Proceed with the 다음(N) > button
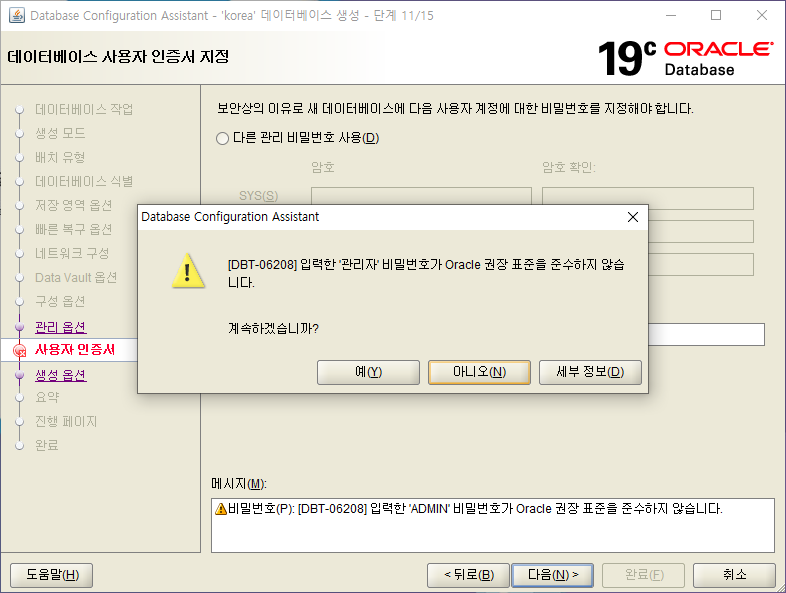786x593 pixels. [552, 574]
